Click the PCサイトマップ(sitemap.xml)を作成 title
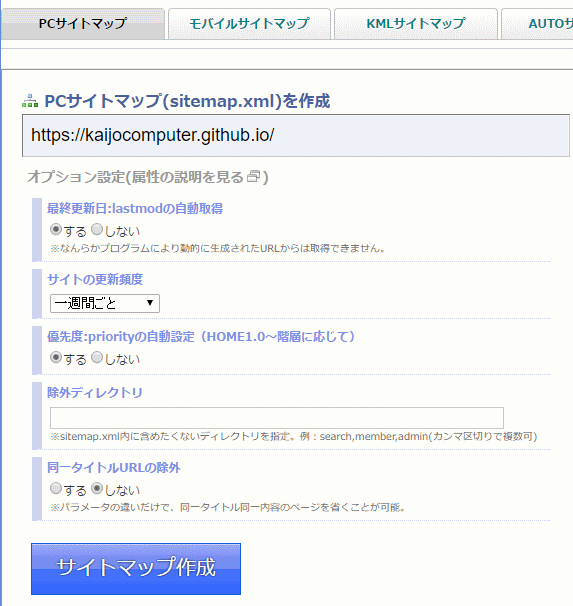This screenshot has width=573, height=606. point(187,101)
